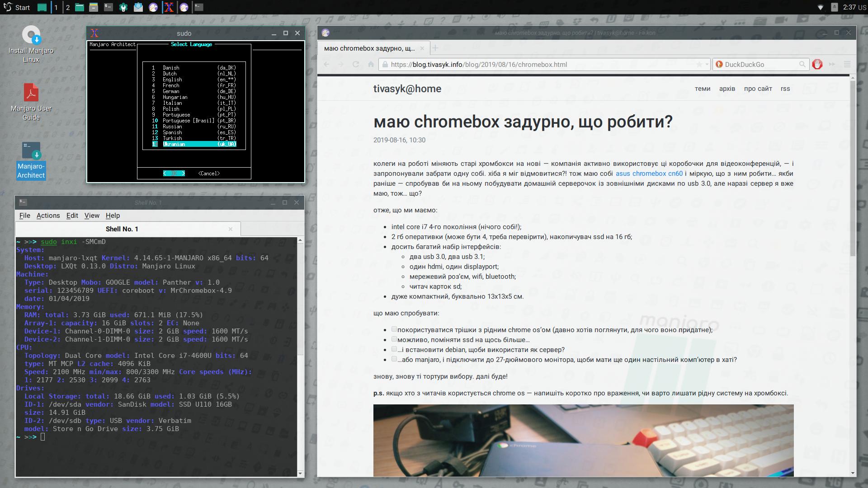This screenshot has width=868, height=488.
Task: Open the Edit menu in Shell terminal
Action: pyautogui.click(x=72, y=216)
